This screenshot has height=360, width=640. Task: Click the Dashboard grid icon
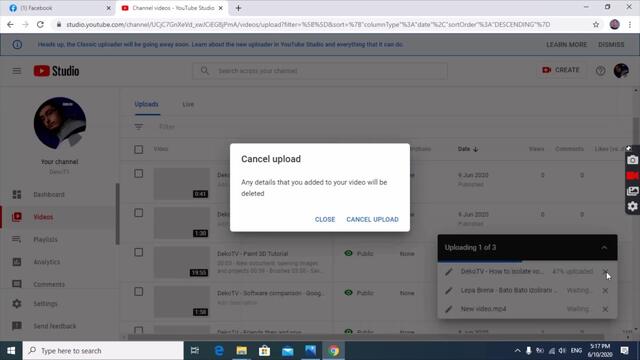(x=17, y=194)
